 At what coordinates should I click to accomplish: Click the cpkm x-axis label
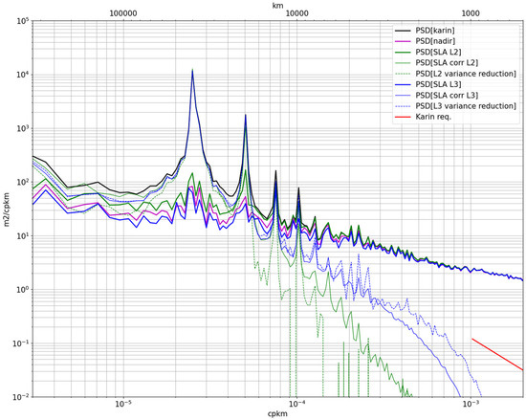pyautogui.click(x=277, y=413)
